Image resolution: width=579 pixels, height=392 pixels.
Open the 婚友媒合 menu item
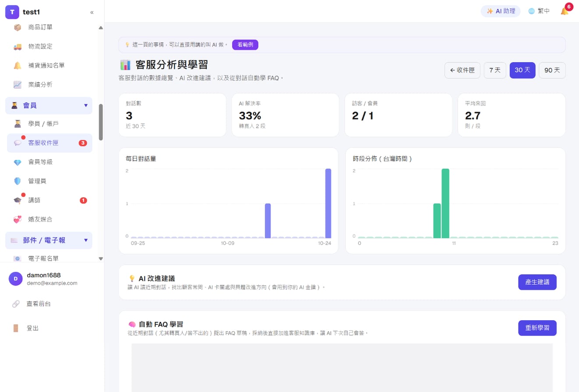(49, 219)
